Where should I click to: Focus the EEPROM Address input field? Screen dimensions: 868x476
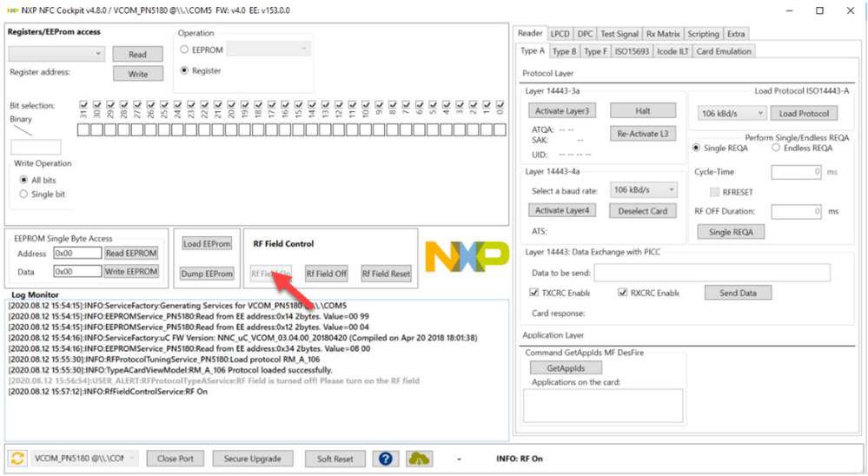(77, 253)
